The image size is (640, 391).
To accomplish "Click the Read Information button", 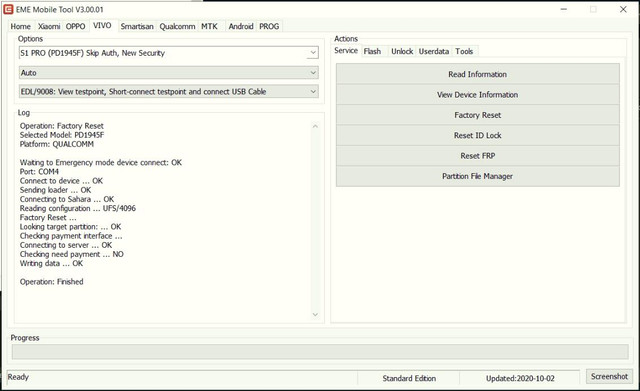I will 478,74.
